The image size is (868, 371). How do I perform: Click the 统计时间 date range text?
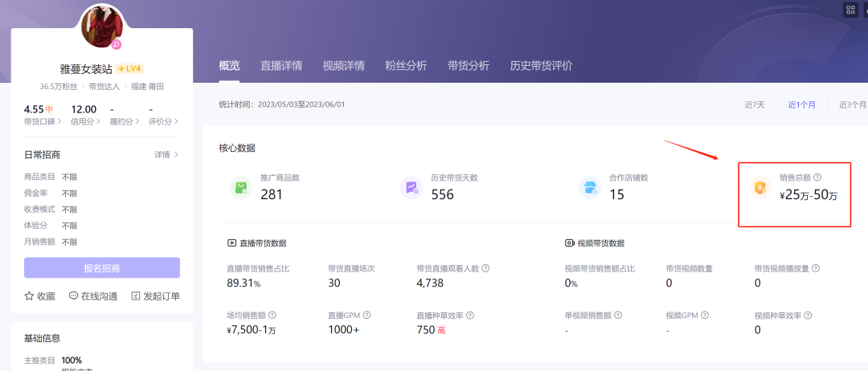282,104
